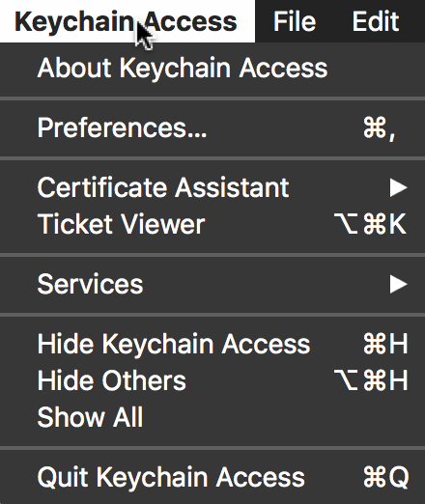Click the ⌥⌘K shortcut beside Ticket Viewer
The image size is (425, 504).
click(x=370, y=224)
